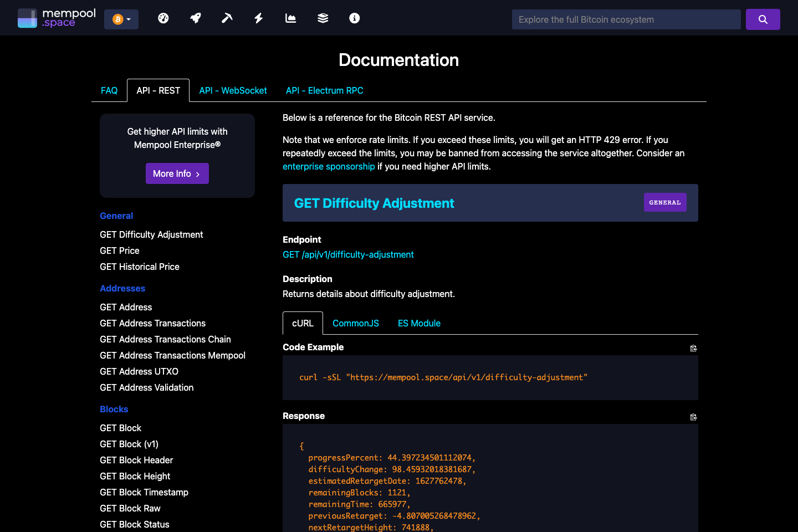The width and height of the screenshot is (798, 532).
Task: Select the Lightning network icon
Action: click(x=258, y=18)
